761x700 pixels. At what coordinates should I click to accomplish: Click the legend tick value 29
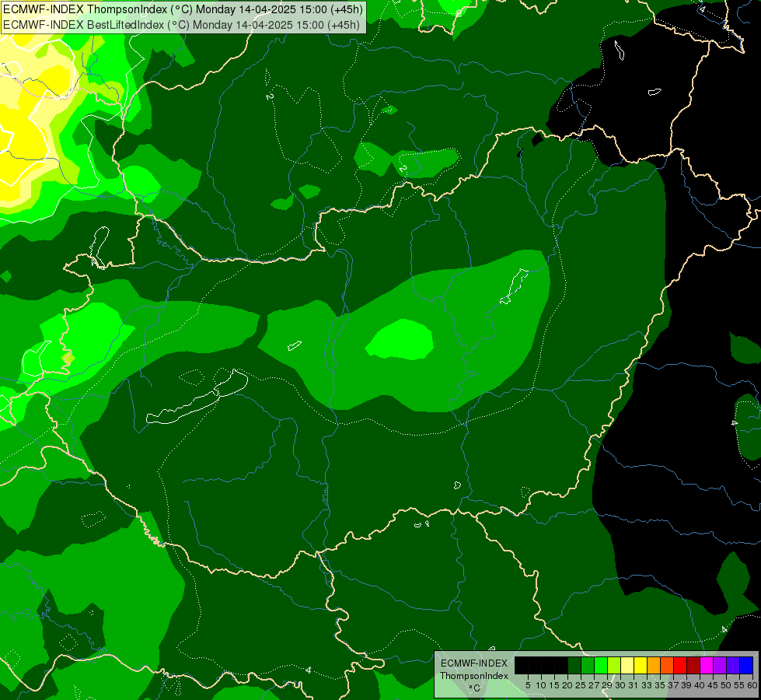click(607, 685)
